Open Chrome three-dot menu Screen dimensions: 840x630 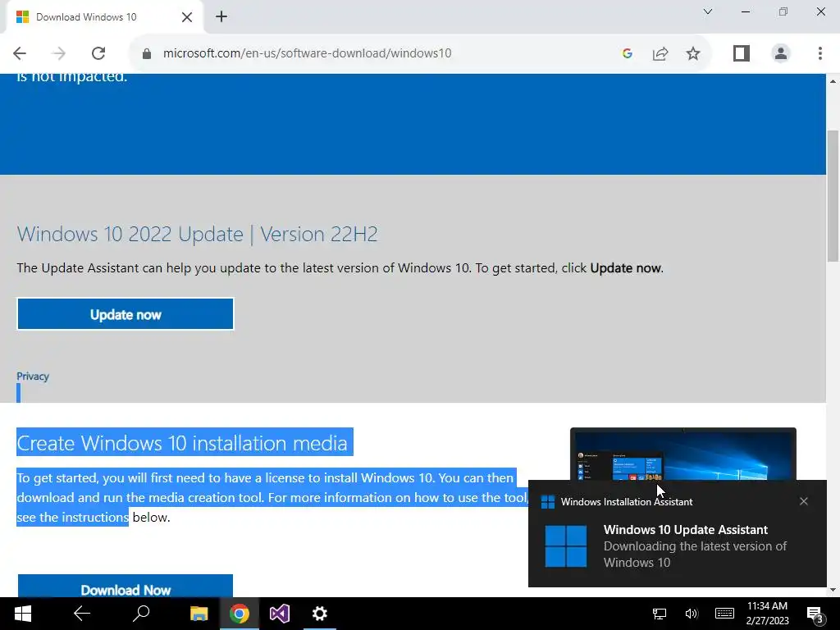(820, 53)
